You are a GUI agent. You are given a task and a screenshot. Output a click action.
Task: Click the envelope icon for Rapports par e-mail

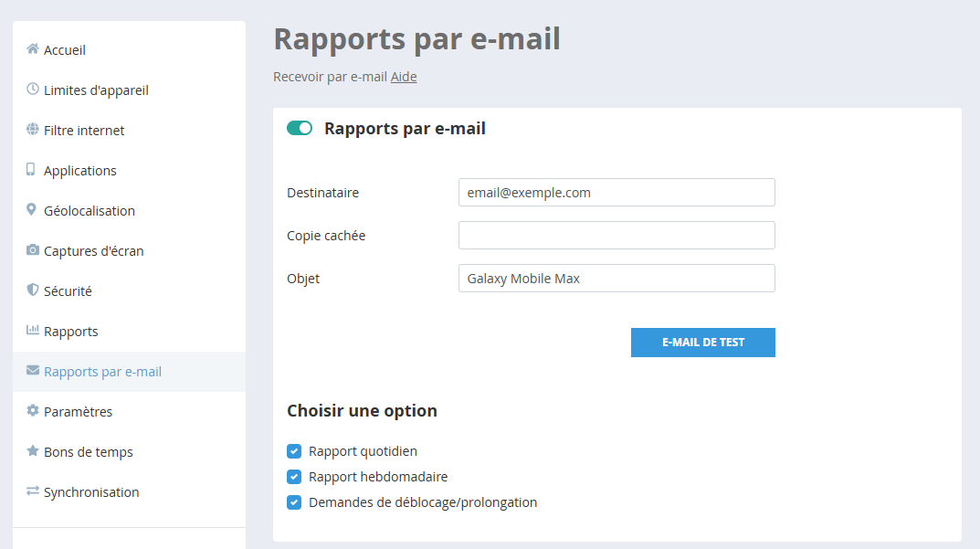point(31,371)
